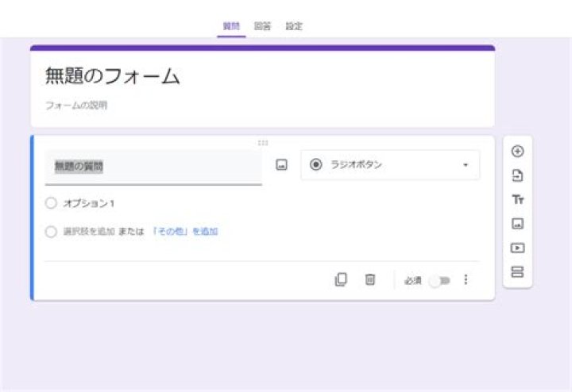
Task: Click the empty radio button beside 選択肢を追加
Action: click(51, 232)
